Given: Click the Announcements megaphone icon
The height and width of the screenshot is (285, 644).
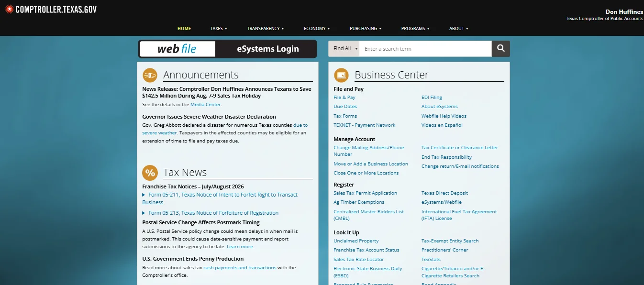Looking at the screenshot, I should pos(150,75).
